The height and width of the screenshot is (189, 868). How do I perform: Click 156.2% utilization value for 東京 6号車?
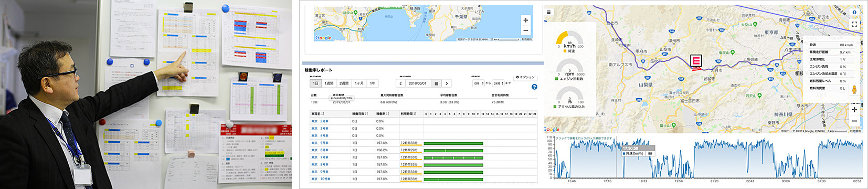pyautogui.click(x=382, y=150)
